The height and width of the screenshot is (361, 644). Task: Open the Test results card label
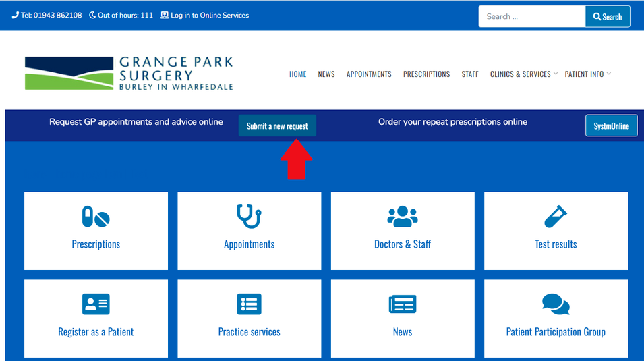[556, 244]
